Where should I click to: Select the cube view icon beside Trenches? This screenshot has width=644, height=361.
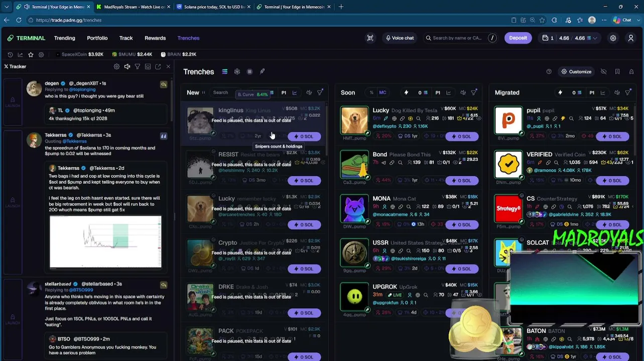click(x=237, y=72)
